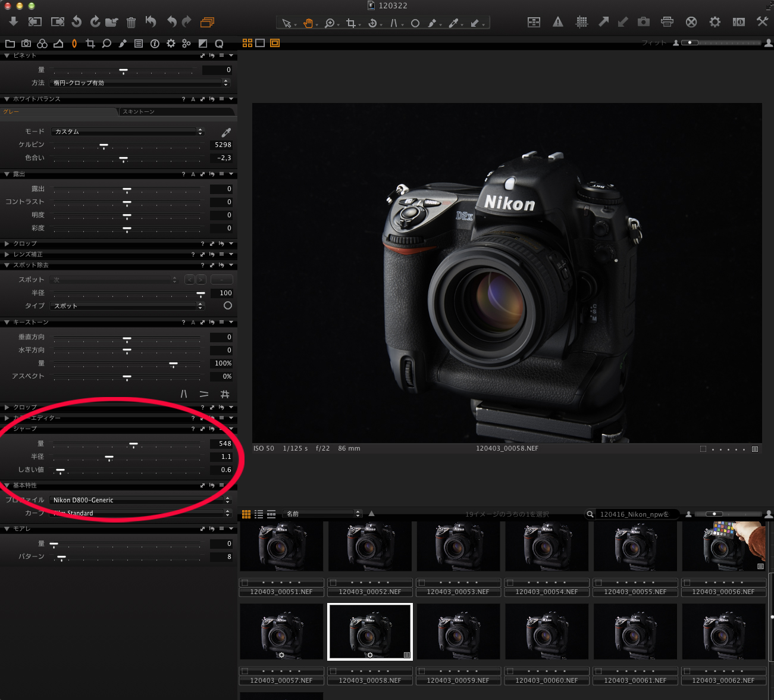Open the Metadata info tool tab
The width and height of the screenshot is (774, 700).
155,43
